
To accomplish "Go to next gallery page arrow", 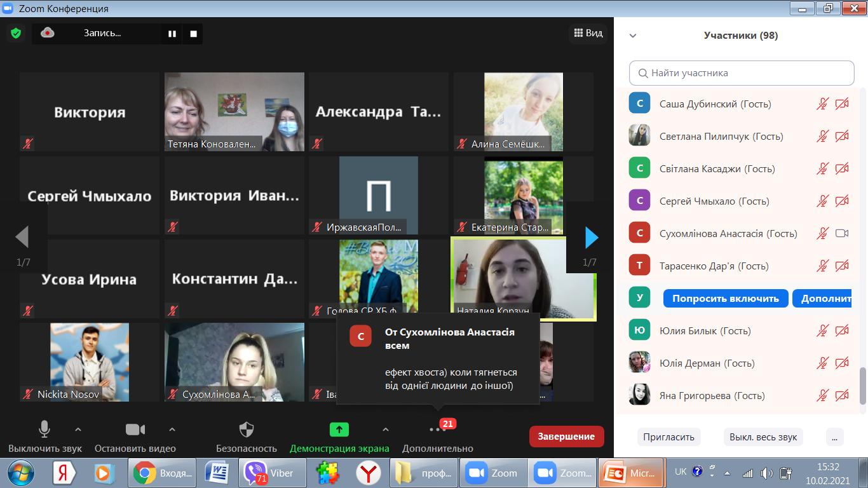I will point(592,238).
